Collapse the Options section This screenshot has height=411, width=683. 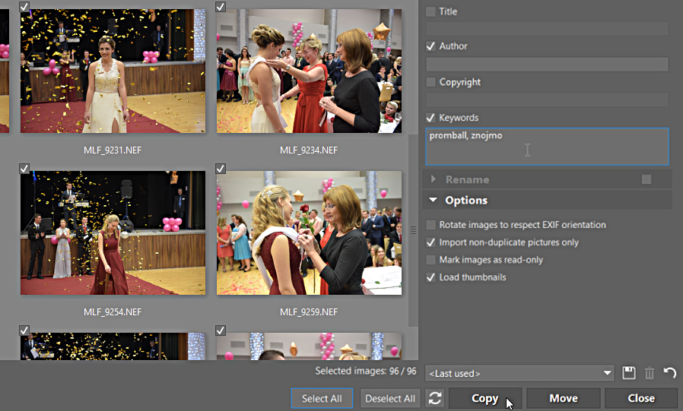(433, 200)
